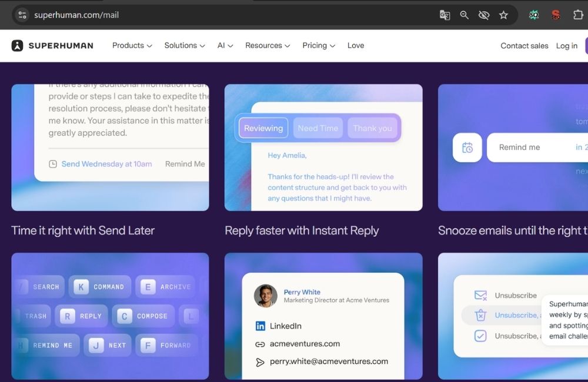Select the Need Time reply chip
This screenshot has width=588, height=382.
[x=318, y=128]
